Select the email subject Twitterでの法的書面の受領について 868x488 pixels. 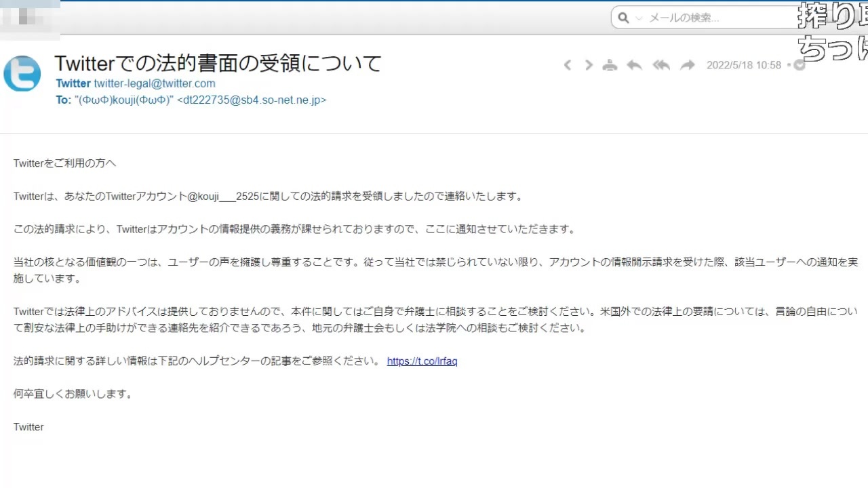point(218,63)
